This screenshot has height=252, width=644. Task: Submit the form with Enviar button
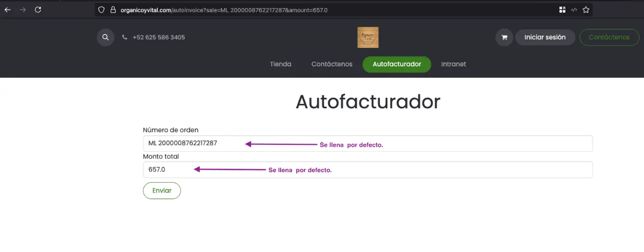[x=162, y=191]
